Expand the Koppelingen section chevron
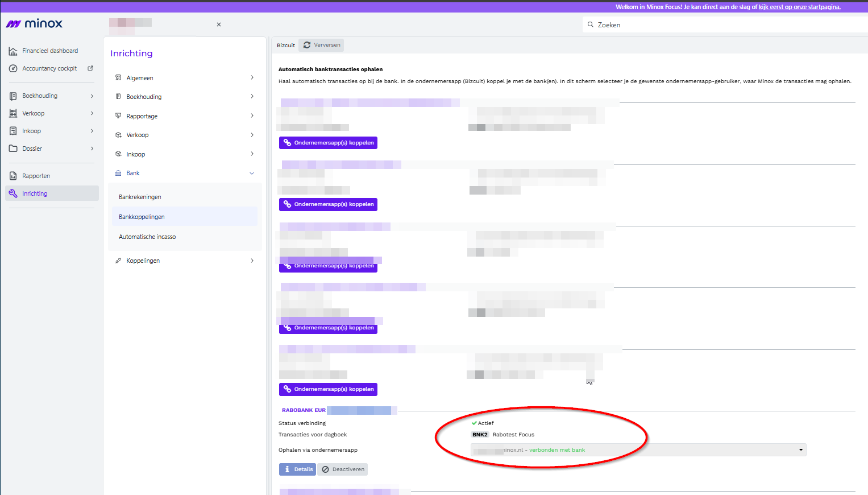The width and height of the screenshot is (868, 495). pos(252,261)
